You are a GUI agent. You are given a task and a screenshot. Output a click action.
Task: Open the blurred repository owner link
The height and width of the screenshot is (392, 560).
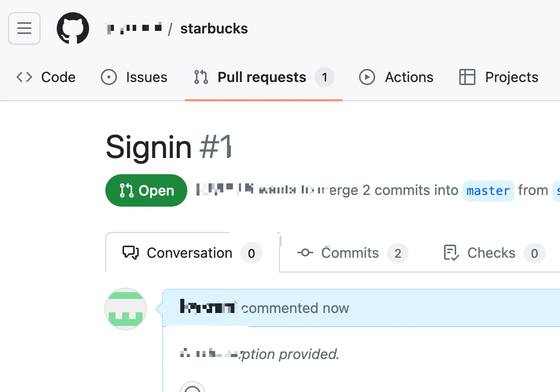point(134,28)
